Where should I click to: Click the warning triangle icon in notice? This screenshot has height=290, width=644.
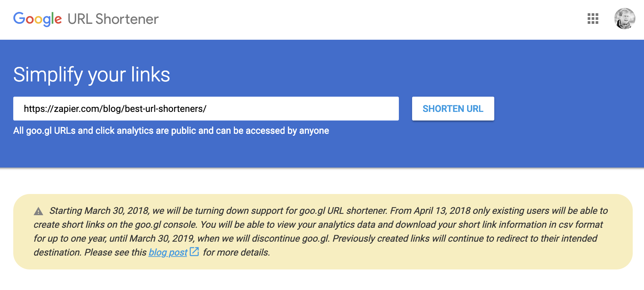point(38,211)
